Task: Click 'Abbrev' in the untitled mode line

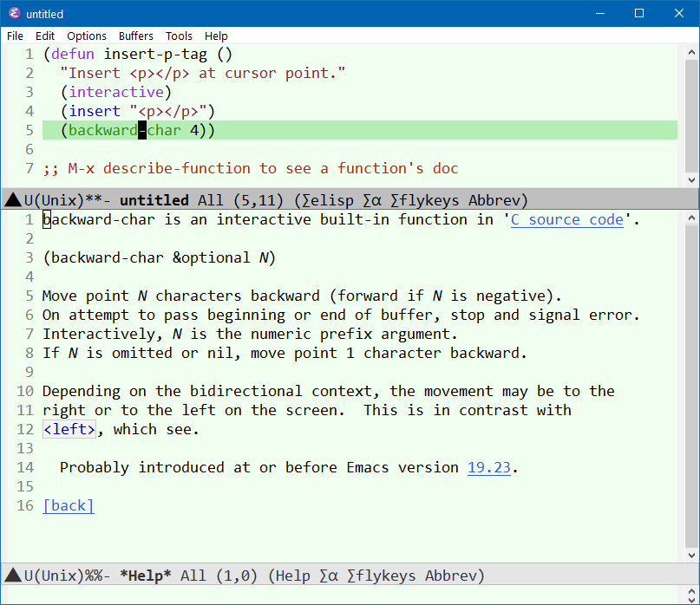Action: point(494,200)
